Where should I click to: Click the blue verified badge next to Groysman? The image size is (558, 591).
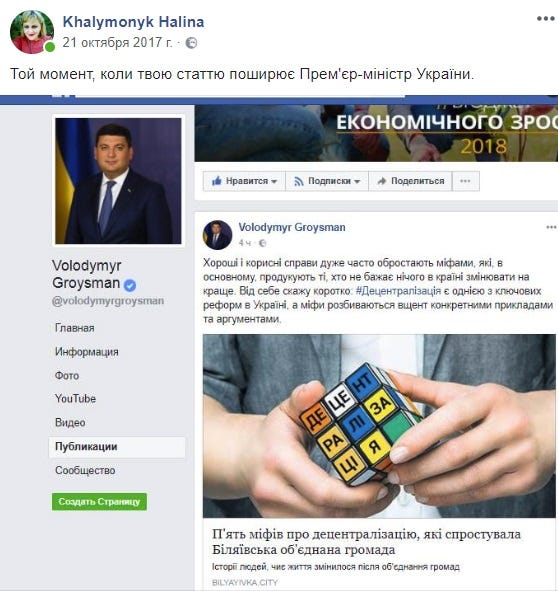click(x=130, y=285)
